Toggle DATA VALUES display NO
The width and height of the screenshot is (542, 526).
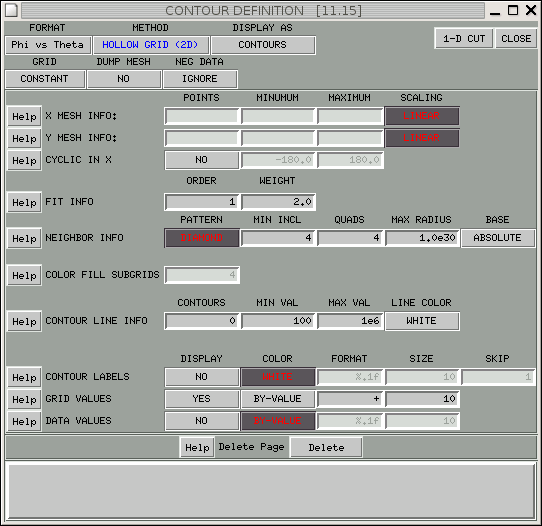[202, 421]
